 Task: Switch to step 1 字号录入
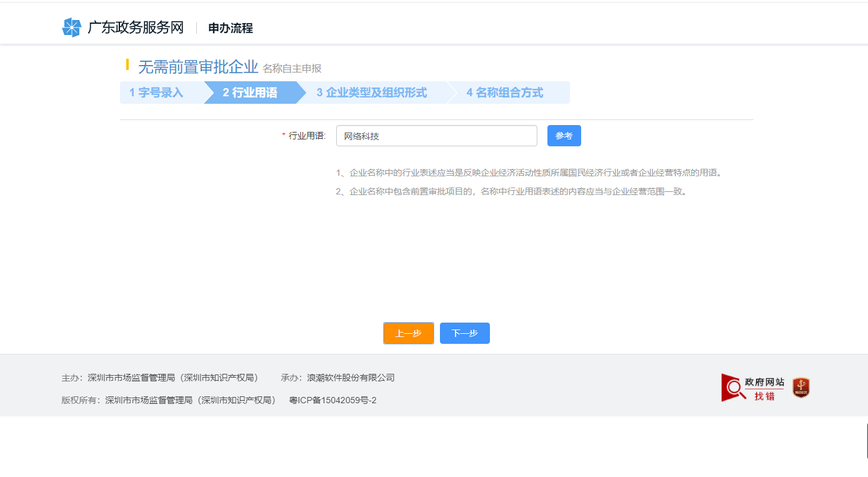(157, 92)
